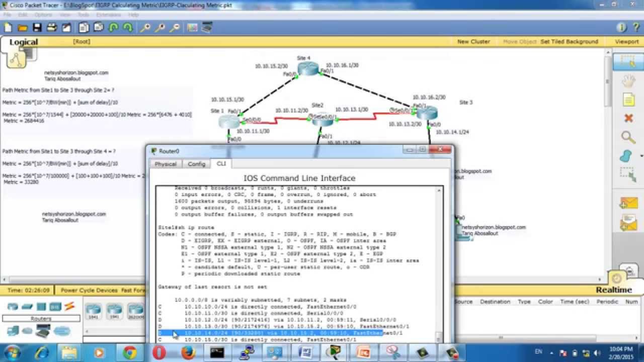Switch to the Realtime mode tab
644x362 pixels.
pyautogui.click(x=614, y=290)
